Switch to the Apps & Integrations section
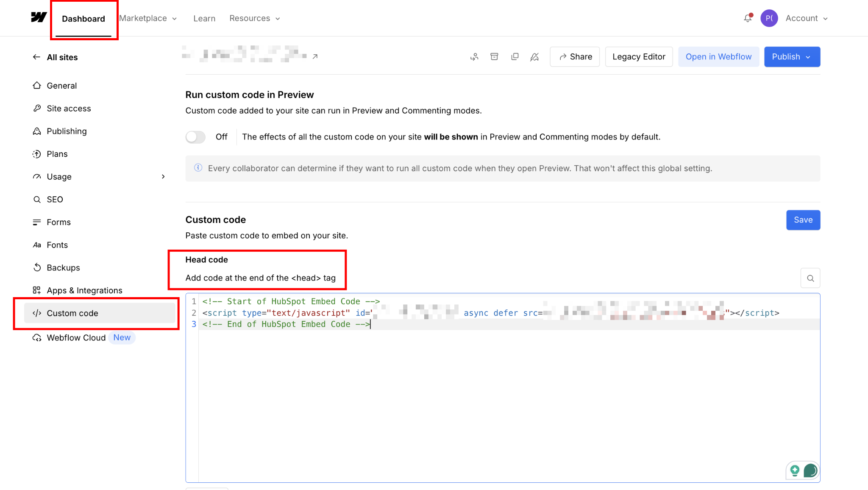 tap(84, 290)
